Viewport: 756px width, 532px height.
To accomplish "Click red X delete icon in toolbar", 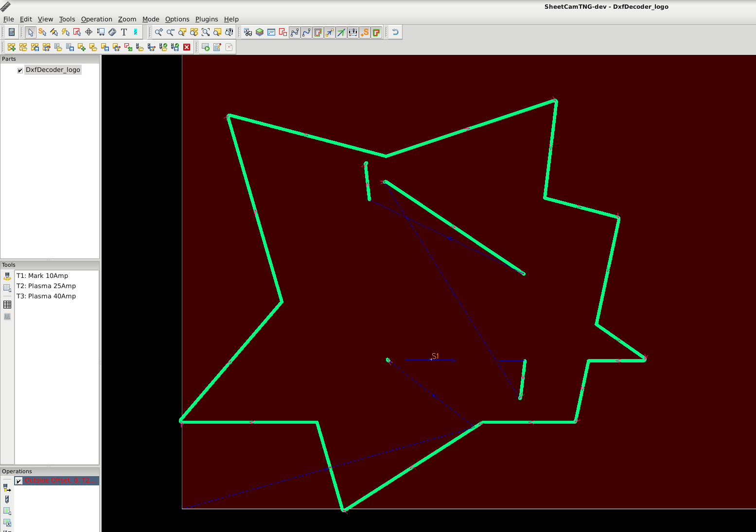I will pyautogui.click(x=187, y=47).
